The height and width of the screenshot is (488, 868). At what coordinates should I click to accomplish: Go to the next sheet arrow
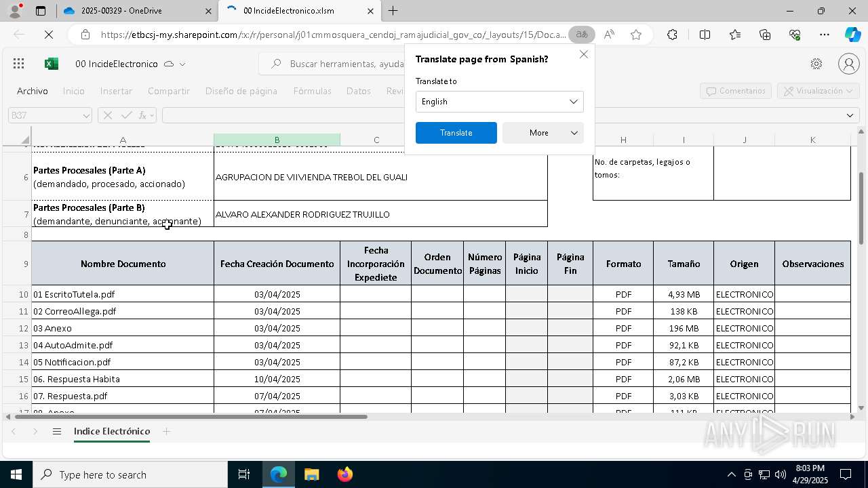coord(35,431)
